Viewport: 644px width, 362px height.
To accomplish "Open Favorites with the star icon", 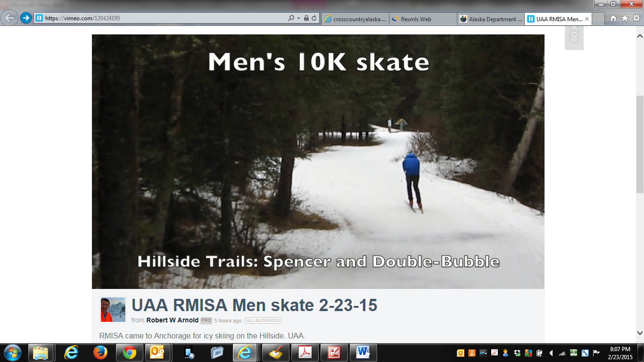I will [x=625, y=18].
